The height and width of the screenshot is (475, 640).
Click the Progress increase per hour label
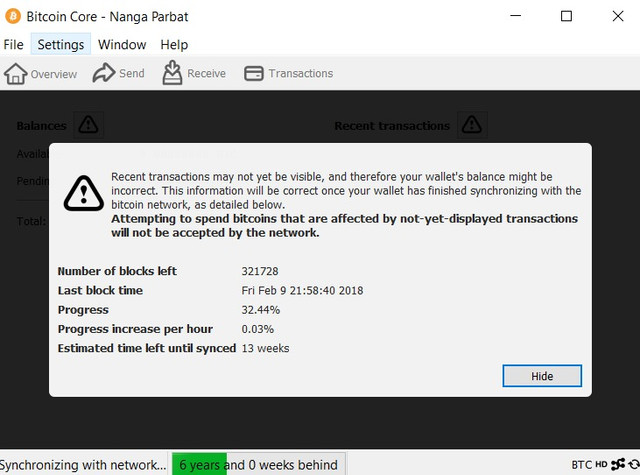[135, 329]
